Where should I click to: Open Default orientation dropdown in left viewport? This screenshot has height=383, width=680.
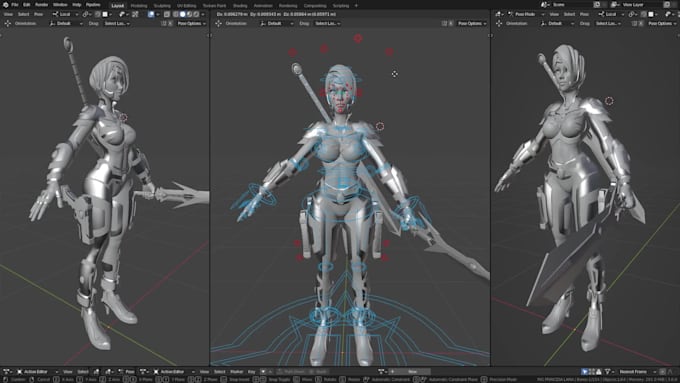66,23
